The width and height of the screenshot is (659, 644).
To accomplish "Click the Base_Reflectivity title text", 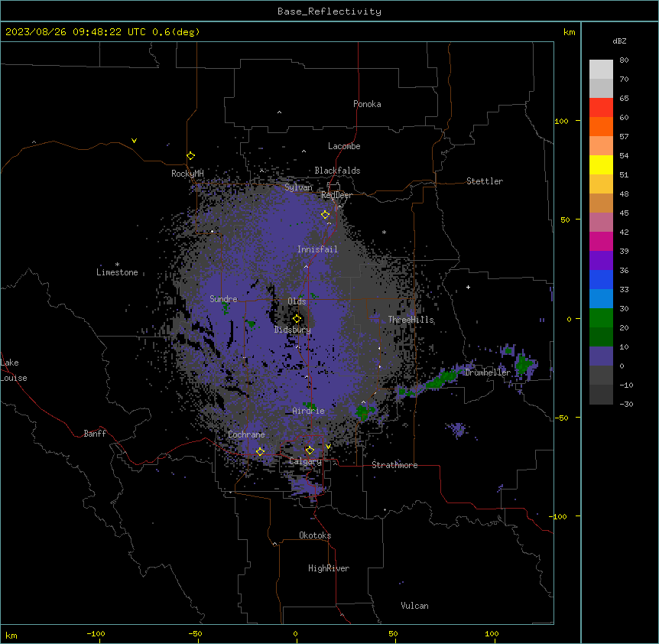I will tap(329, 11).
